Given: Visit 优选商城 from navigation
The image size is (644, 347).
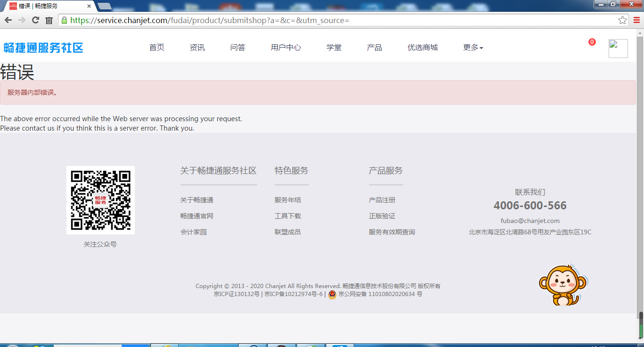Looking at the screenshot, I should (x=423, y=48).
